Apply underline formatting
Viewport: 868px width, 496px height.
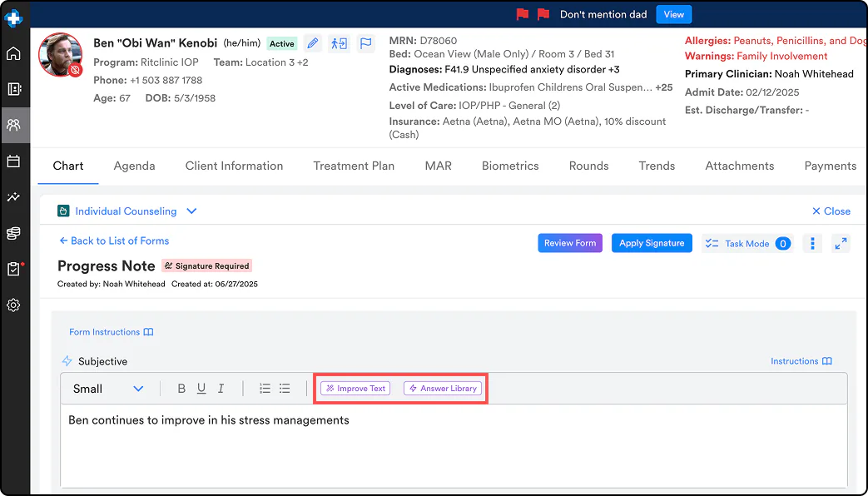coord(201,389)
